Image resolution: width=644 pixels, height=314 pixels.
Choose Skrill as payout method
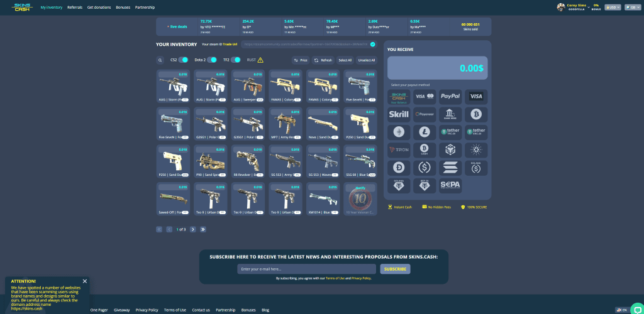(x=399, y=114)
